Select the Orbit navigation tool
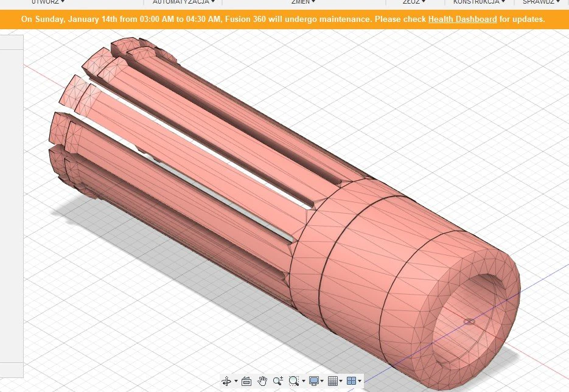 coord(226,381)
